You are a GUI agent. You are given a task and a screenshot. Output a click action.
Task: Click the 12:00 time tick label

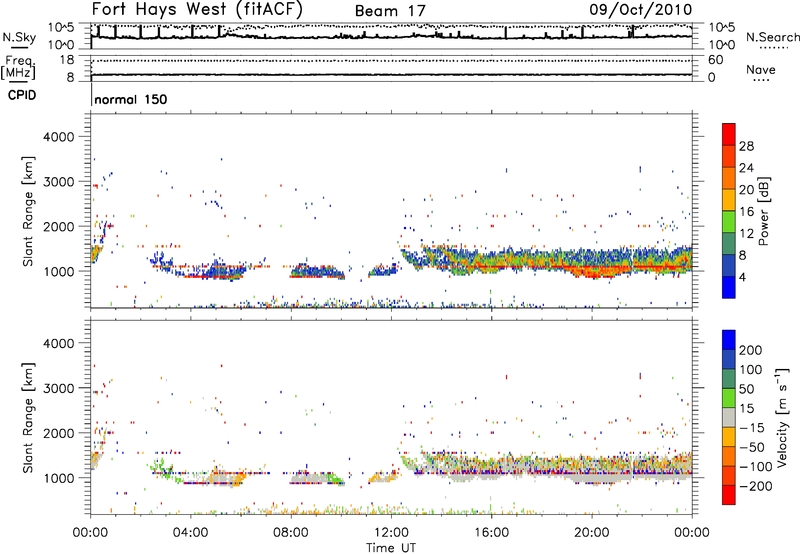click(x=391, y=533)
